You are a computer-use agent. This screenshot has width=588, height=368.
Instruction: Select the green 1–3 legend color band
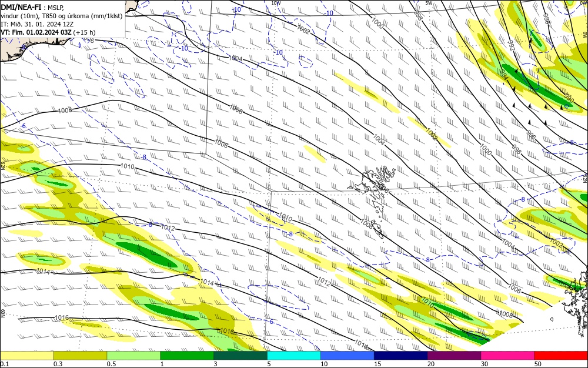pyautogui.click(x=187, y=355)
